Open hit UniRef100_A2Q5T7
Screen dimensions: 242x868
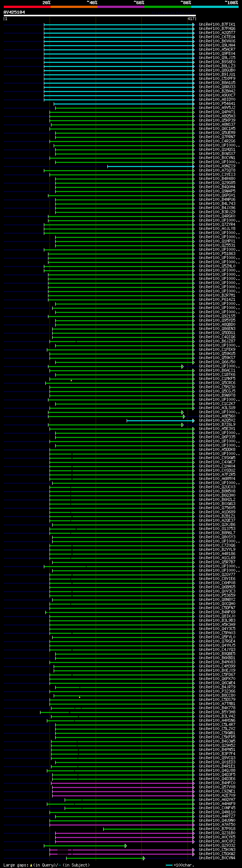click(x=217, y=33)
